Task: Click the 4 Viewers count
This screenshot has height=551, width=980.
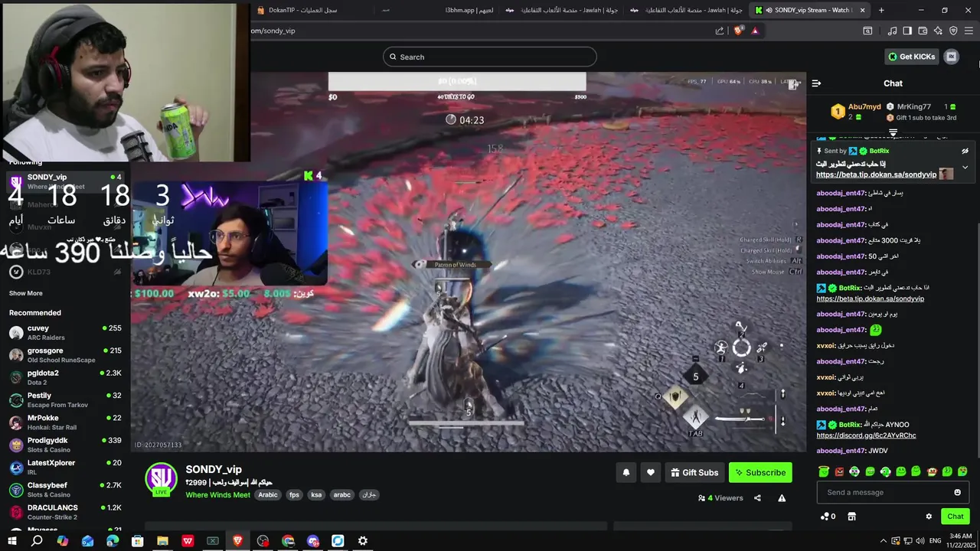Action: [720, 498]
